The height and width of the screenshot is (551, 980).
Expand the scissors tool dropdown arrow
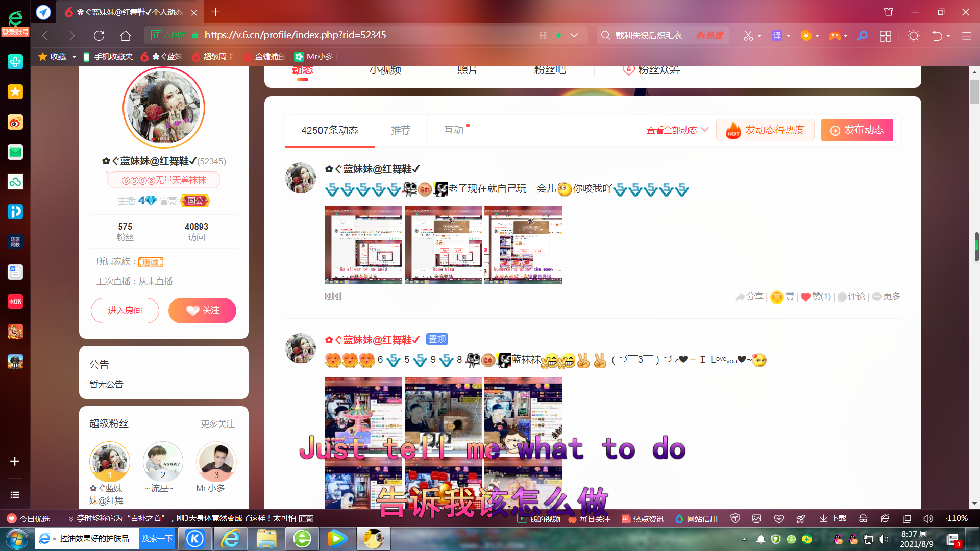[759, 36]
